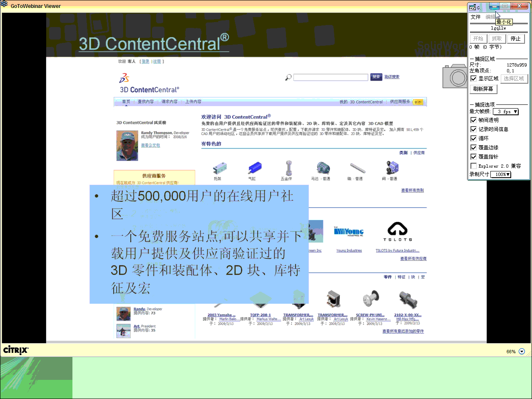Viewport: 532px width, 399px height.
Task: Enable the Explorer 2.0 兼容 checkbox
Action: [473, 166]
